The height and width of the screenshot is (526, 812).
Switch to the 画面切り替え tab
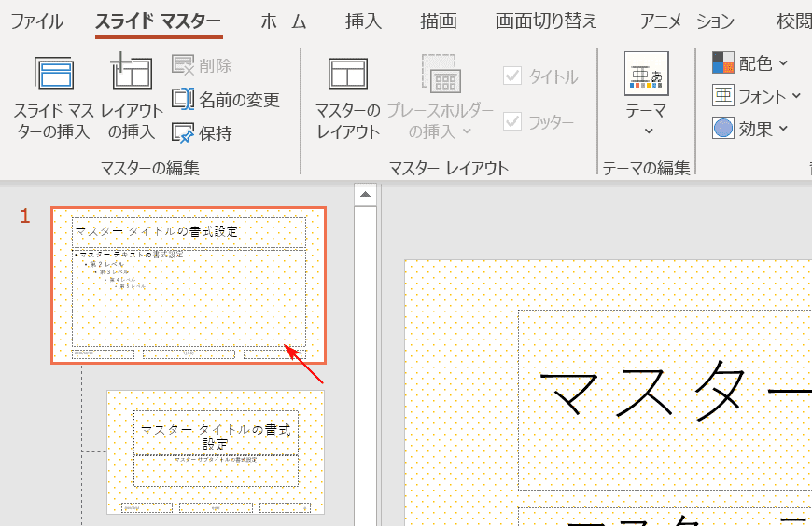pyautogui.click(x=546, y=21)
